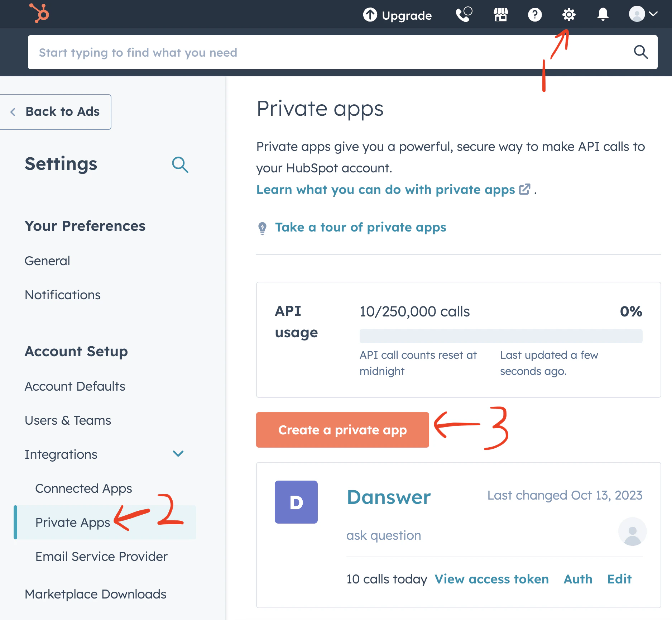
Task: Click the Create a private app button
Action: (x=342, y=430)
